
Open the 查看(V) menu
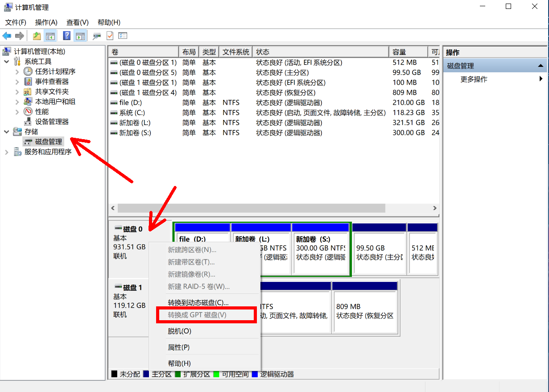[x=78, y=22]
